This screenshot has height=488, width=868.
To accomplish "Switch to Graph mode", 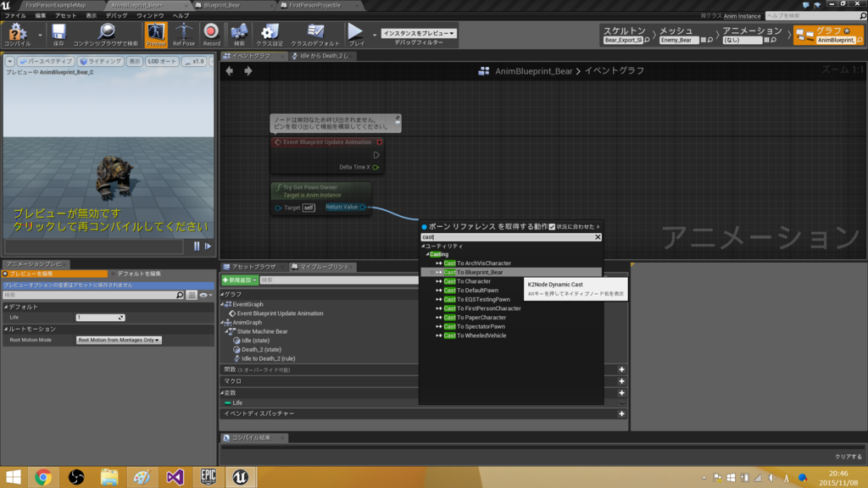I will click(829, 35).
